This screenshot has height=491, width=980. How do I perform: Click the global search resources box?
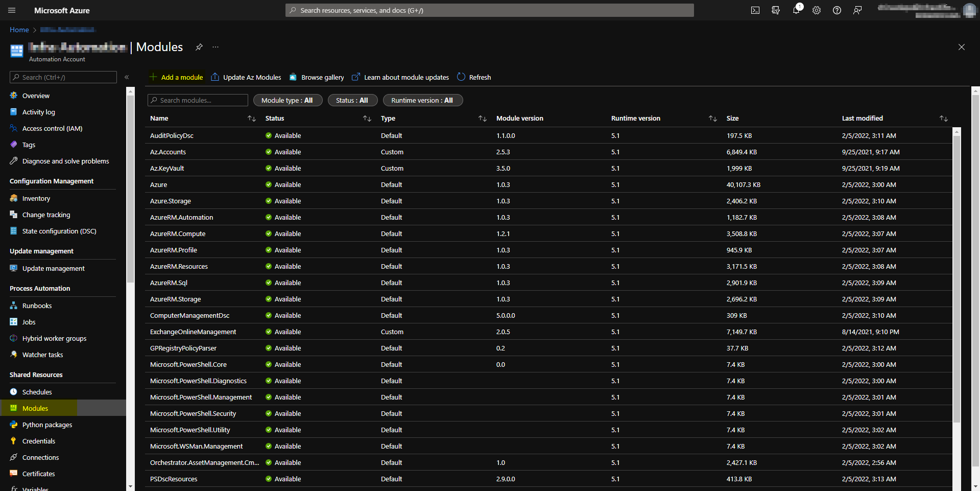coord(489,10)
